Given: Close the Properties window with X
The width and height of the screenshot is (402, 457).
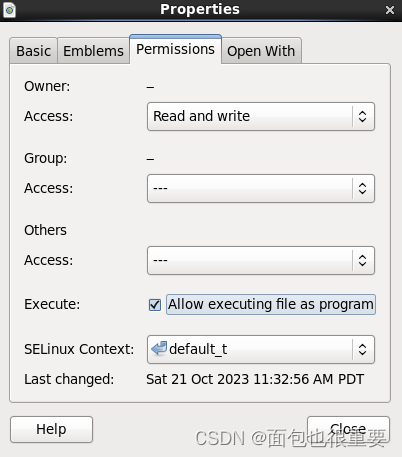Looking at the screenshot, I should pos(390,10).
